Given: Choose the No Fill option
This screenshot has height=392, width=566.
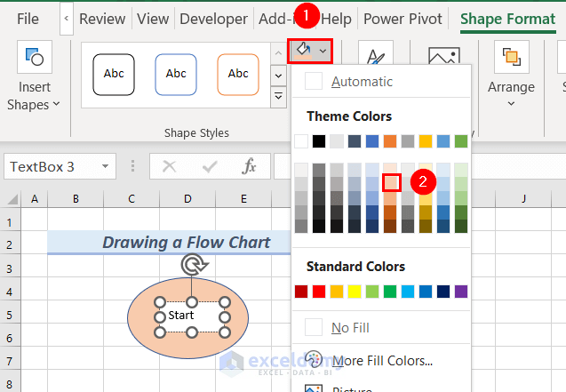Looking at the screenshot, I should (x=350, y=327).
